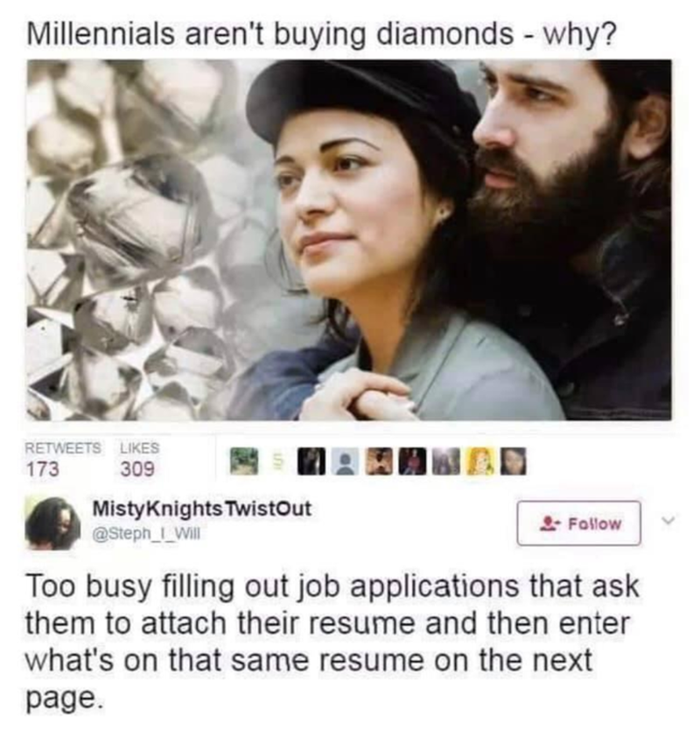Click the Follow button

point(579,523)
